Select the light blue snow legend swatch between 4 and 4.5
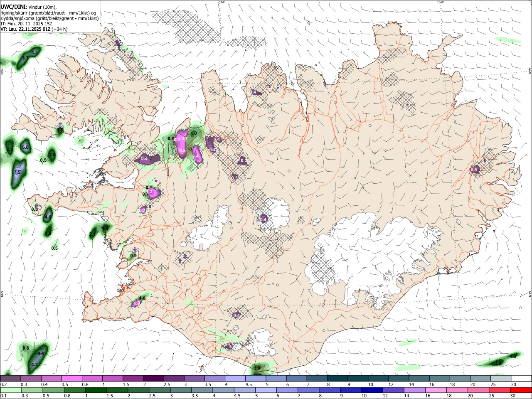 (235, 378)
